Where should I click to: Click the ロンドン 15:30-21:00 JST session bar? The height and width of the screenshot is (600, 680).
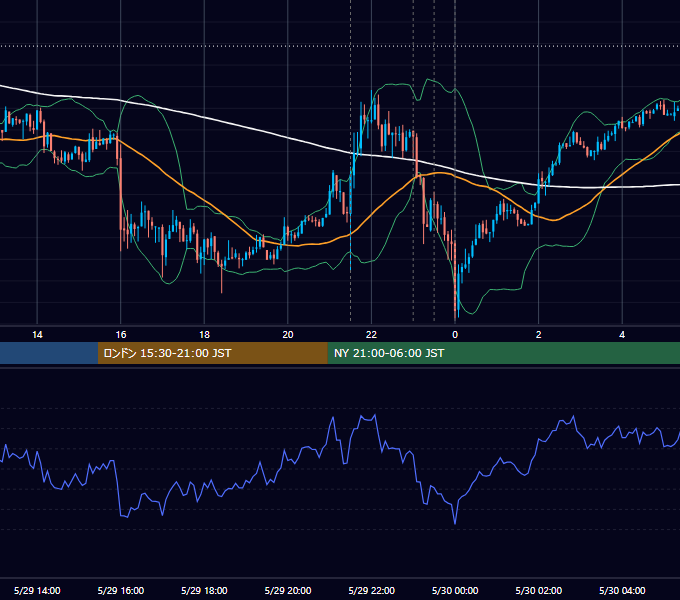click(x=212, y=353)
